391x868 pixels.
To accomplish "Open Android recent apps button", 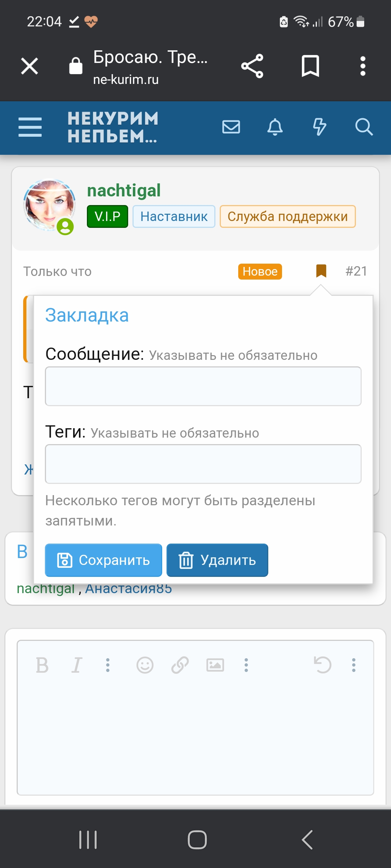I will click(x=88, y=840).
